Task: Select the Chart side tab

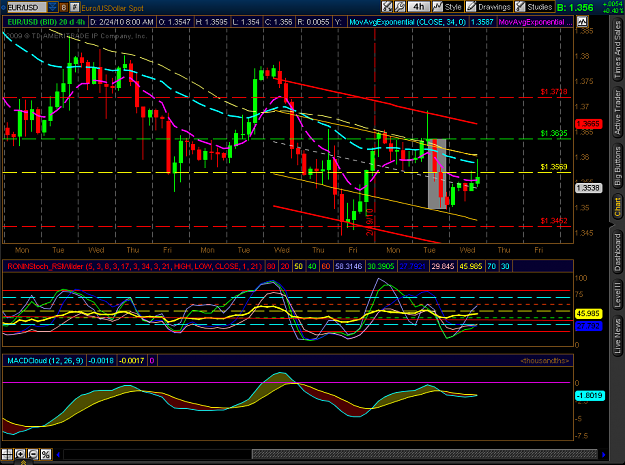Action: pos(617,208)
